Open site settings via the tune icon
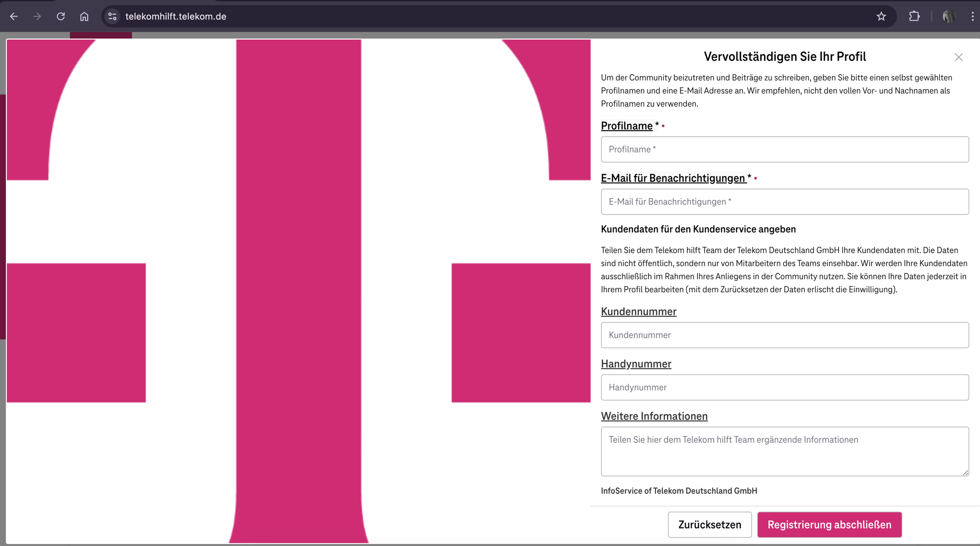Viewport: 980px width, 546px height. point(112,16)
